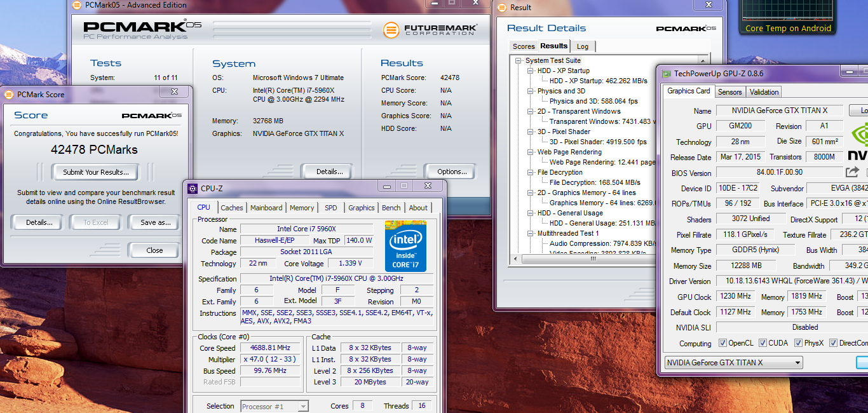This screenshot has height=413, width=868.
Task: Open the SPD tab in CPU-Z
Action: [x=331, y=208]
